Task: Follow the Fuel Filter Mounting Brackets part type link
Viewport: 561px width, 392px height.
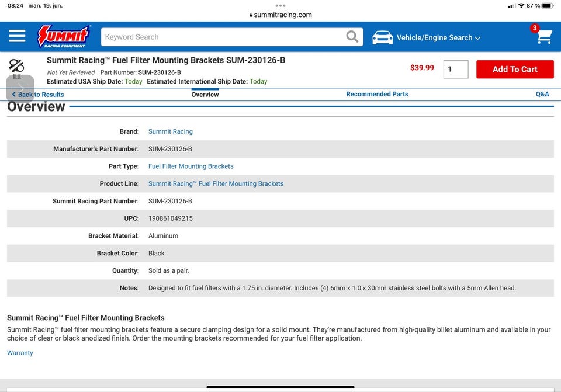Action: coord(191,166)
